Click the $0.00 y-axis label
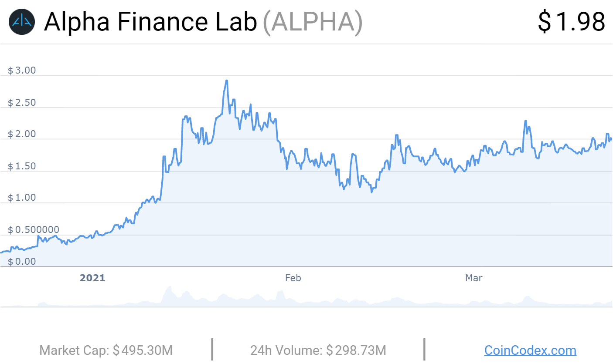This screenshot has width=613, height=364. [22, 262]
